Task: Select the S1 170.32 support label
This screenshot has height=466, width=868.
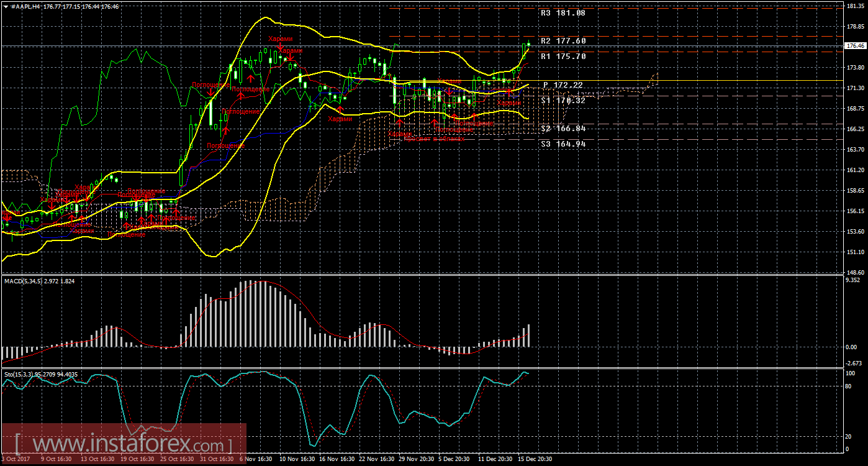Action: [563, 101]
